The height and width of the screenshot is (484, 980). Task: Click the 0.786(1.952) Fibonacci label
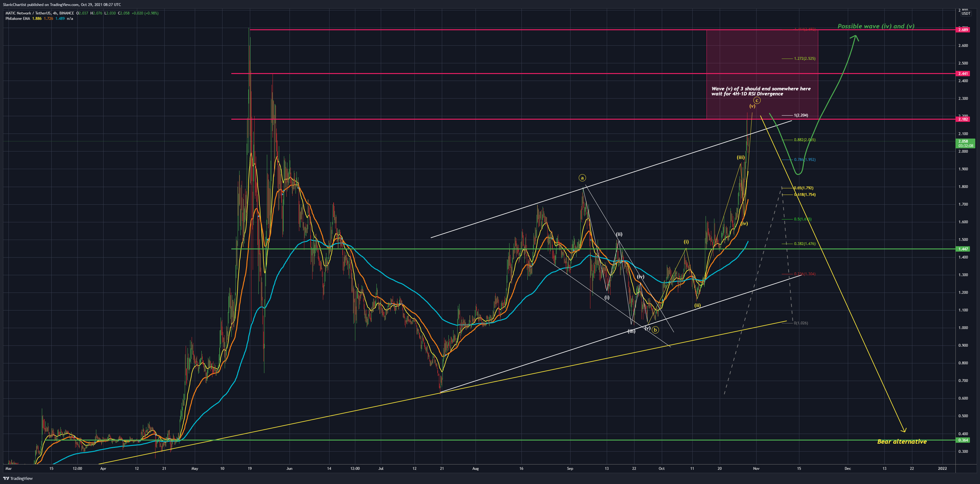coord(805,160)
